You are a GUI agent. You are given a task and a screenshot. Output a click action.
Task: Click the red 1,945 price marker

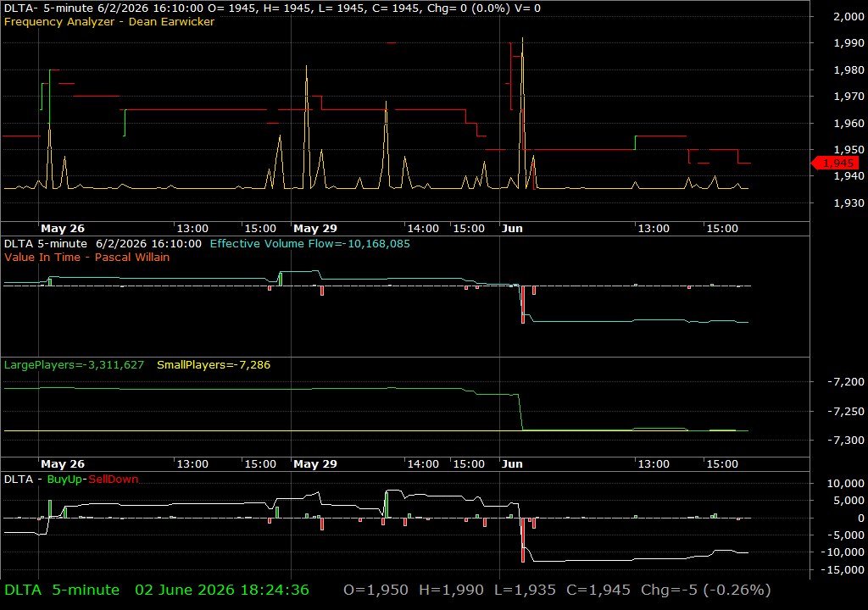[x=835, y=164]
